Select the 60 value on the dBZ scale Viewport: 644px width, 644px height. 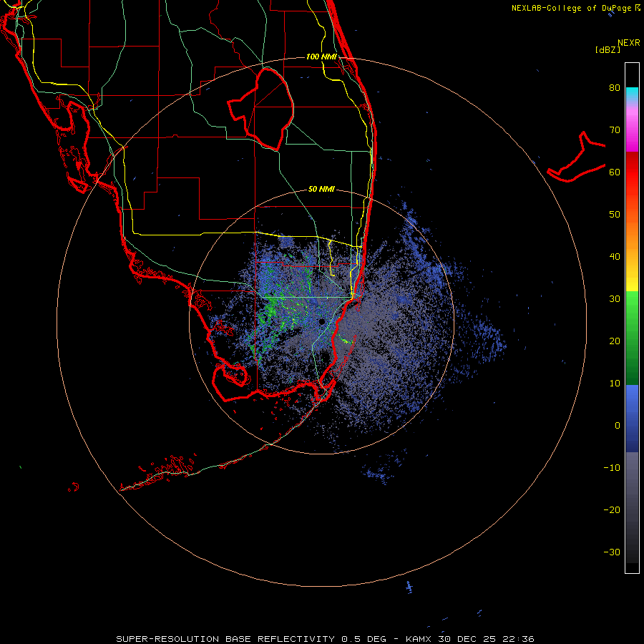(615, 172)
